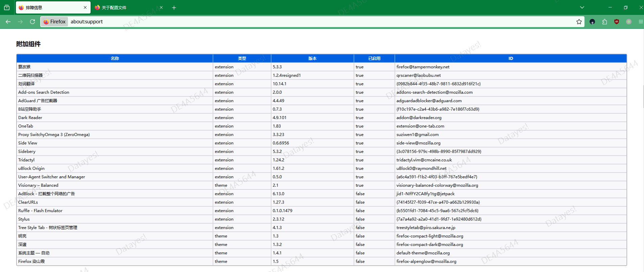Click the gray-green circle toolbar icon
The height and width of the screenshot is (272, 644).
tap(629, 22)
